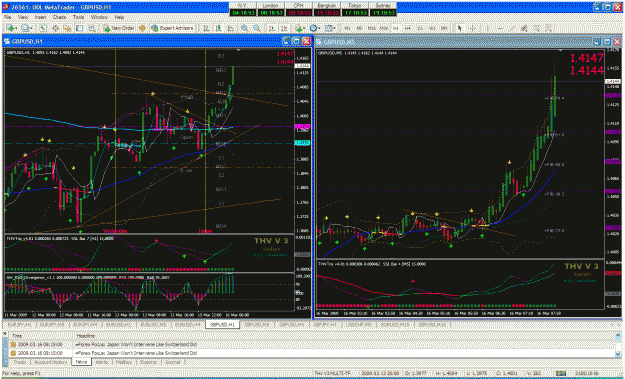Select the arrow cursor tool

(460, 28)
